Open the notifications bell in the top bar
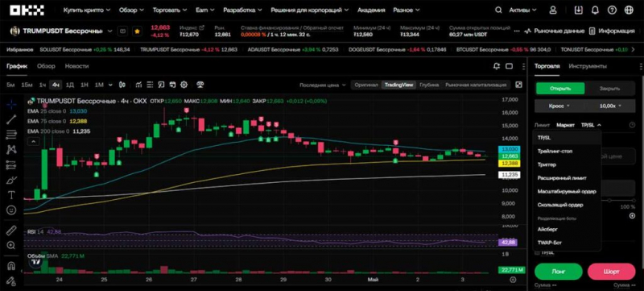644x291 pixels. point(595,10)
